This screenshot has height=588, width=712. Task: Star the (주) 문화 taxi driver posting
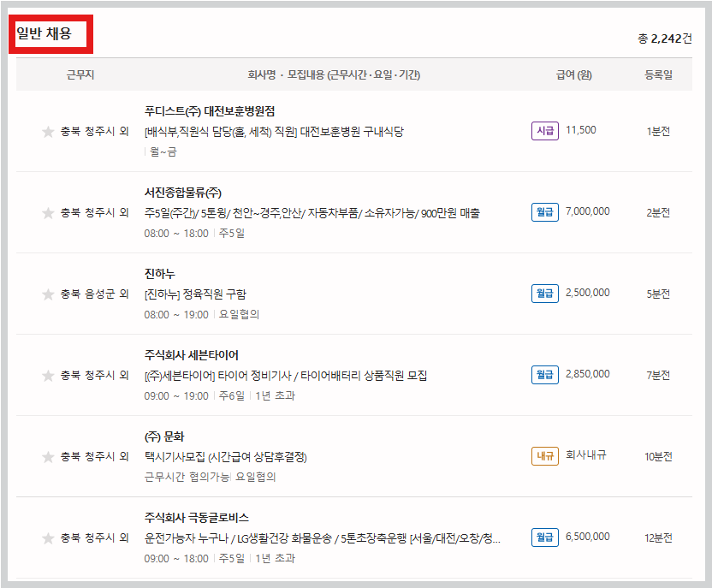48,457
